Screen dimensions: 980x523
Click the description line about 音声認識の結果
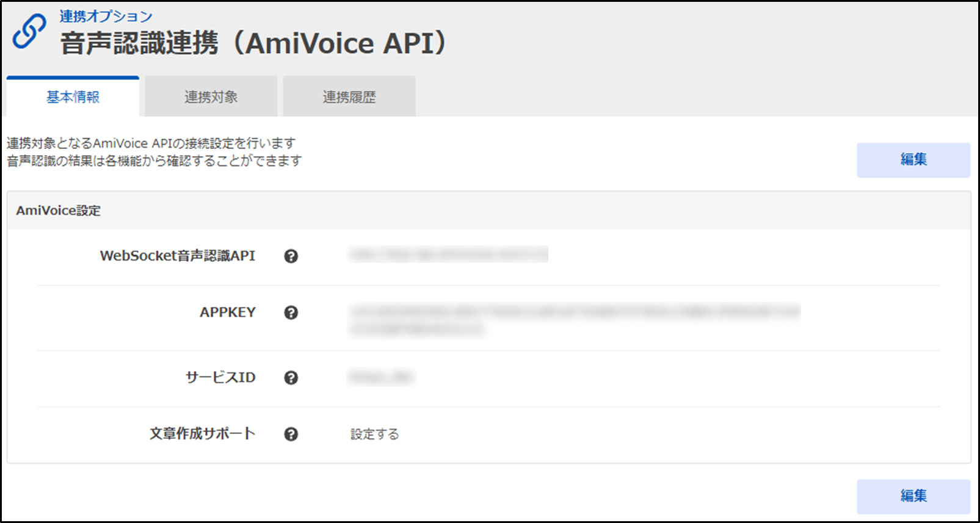coord(154,161)
